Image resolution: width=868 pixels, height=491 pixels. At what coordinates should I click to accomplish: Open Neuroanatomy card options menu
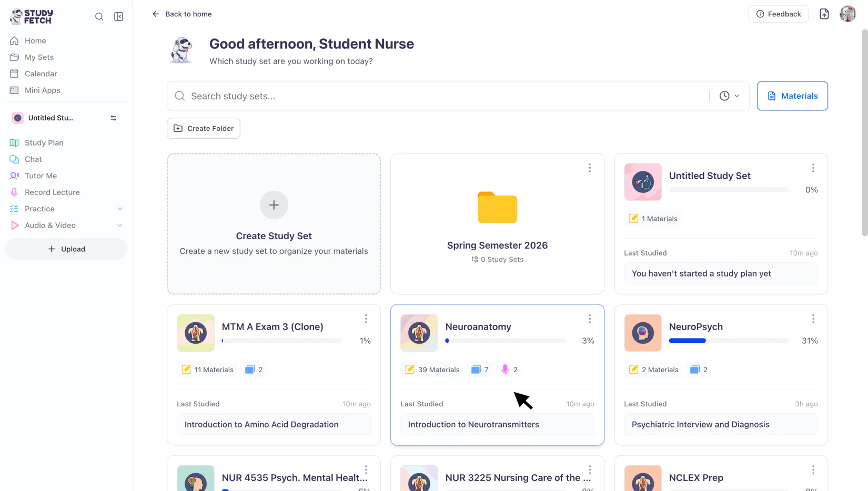pyautogui.click(x=590, y=319)
